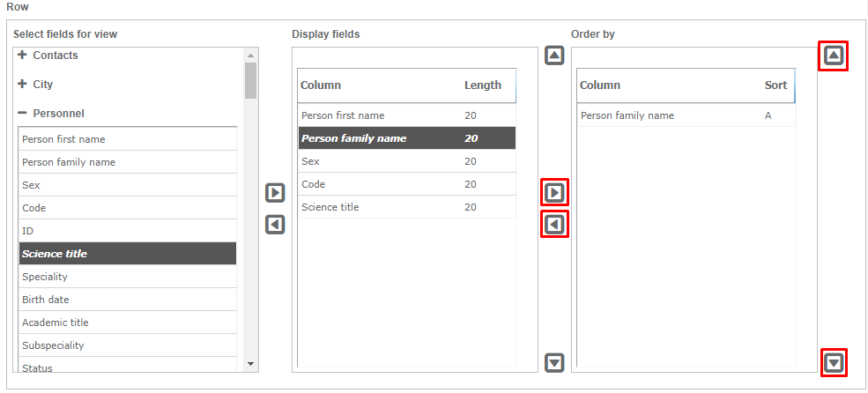Click the Length column header
The height and width of the screenshot is (393, 868).
click(x=482, y=85)
